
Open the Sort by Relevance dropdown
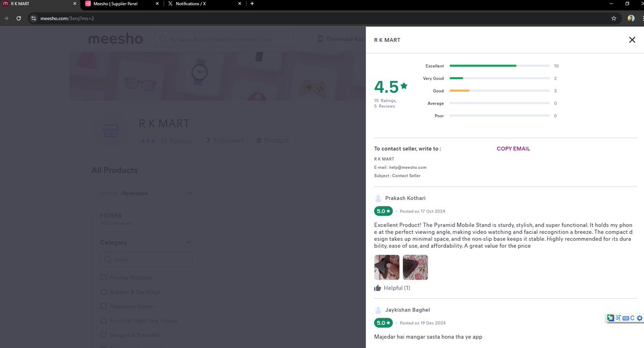tap(146, 193)
